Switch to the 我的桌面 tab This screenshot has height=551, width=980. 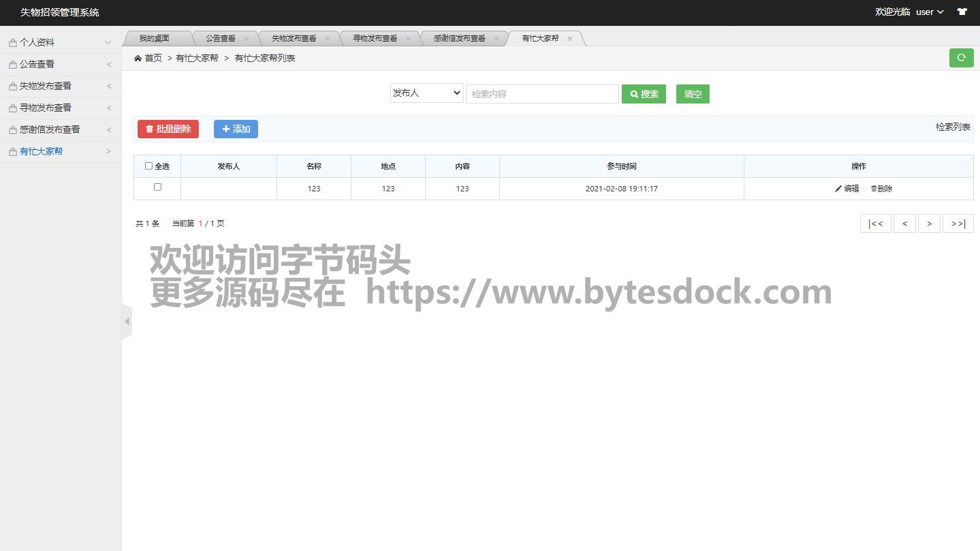pyautogui.click(x=154, y=39)
